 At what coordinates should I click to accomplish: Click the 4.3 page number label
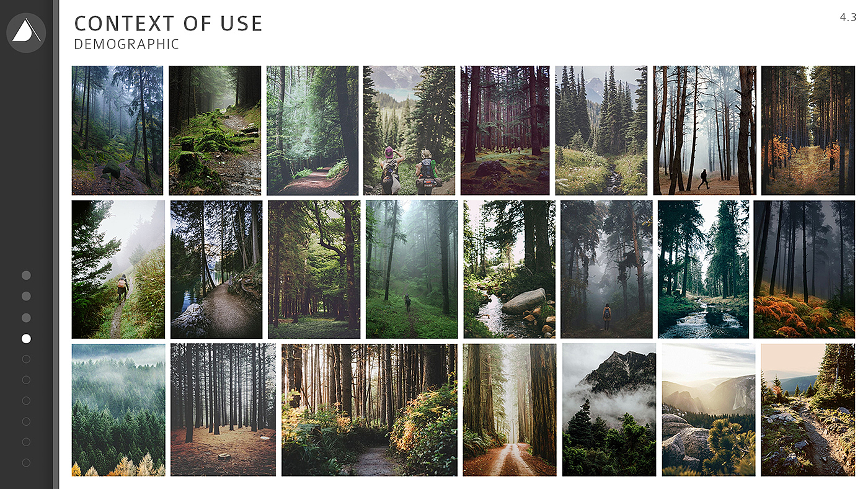[x=848, y=18]
